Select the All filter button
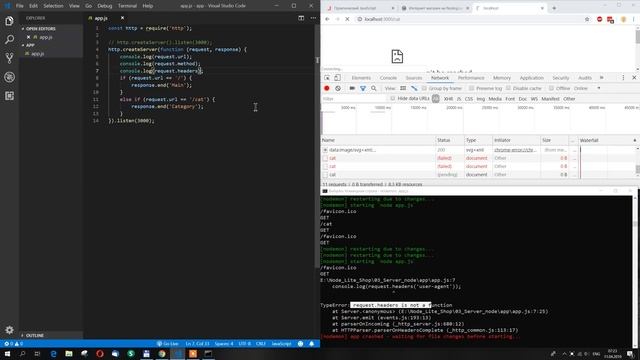The width and height of the screenshot is (640, 360). (x=436, y=99)
